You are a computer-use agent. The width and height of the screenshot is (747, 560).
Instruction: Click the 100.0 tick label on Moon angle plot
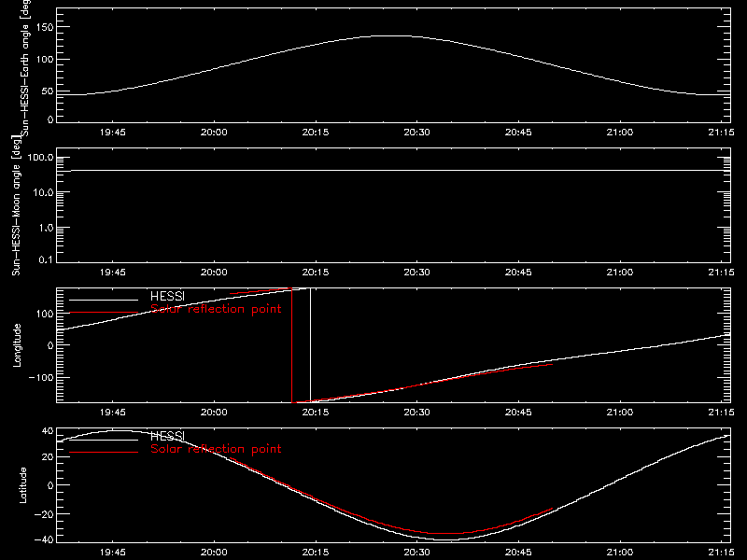40,158
